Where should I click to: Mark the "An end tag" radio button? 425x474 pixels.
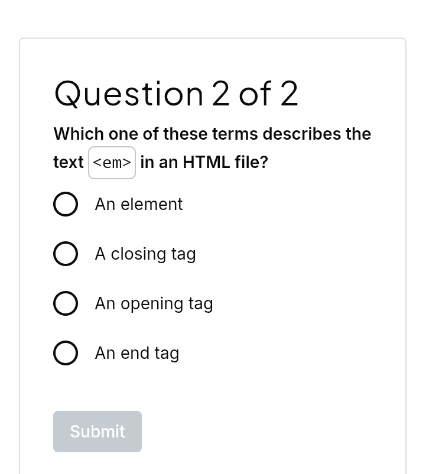pos(66,353)
